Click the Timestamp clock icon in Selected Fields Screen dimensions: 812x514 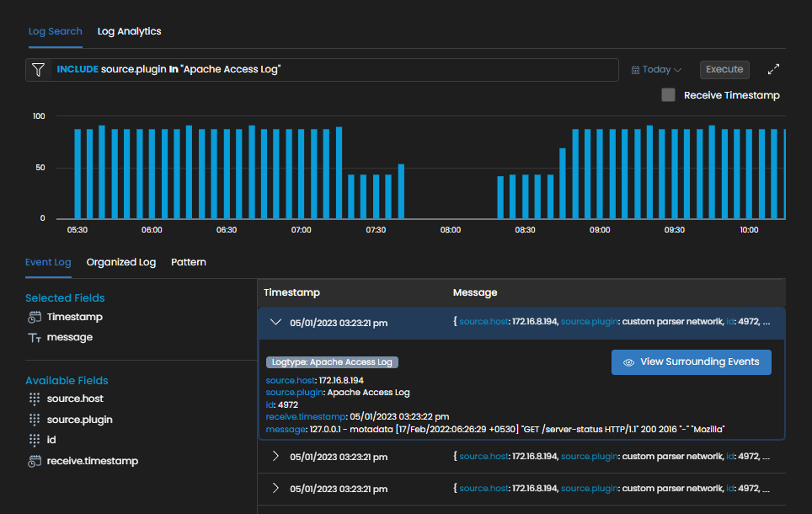(x=35, y=318)
